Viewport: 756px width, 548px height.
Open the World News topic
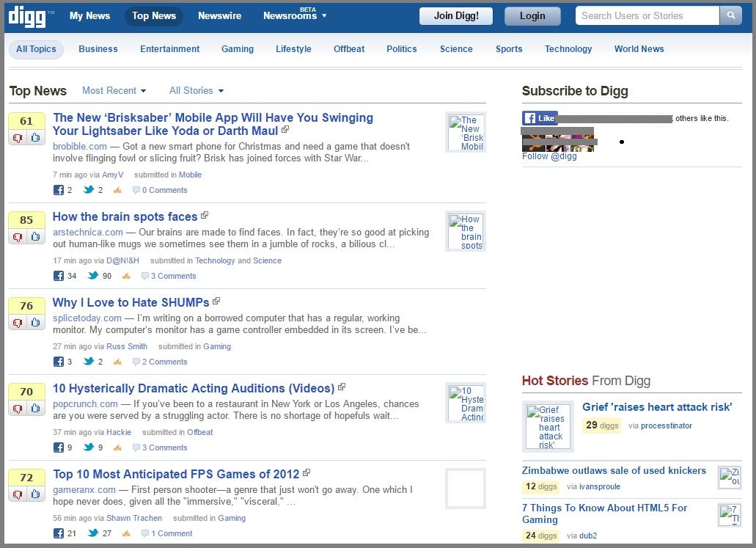click(639, 49)
